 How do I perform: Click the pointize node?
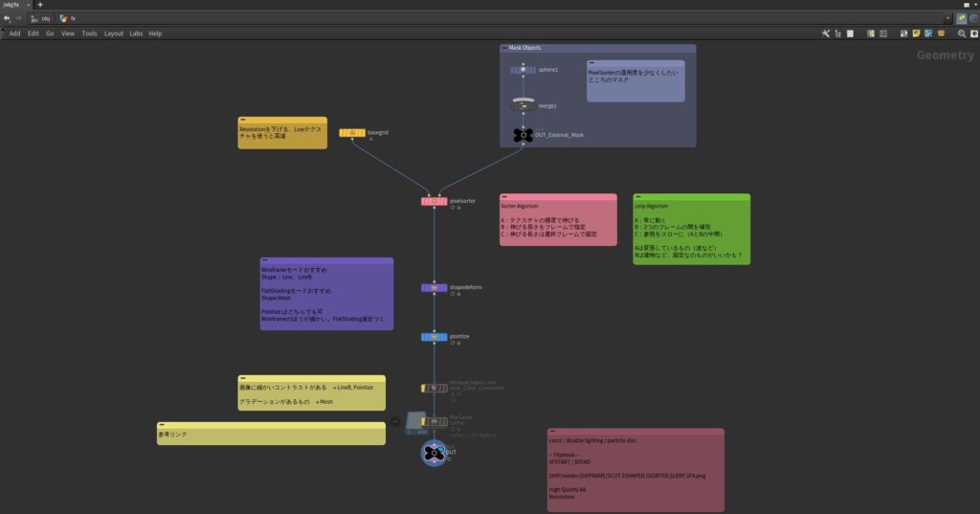[x=434, y=337]
